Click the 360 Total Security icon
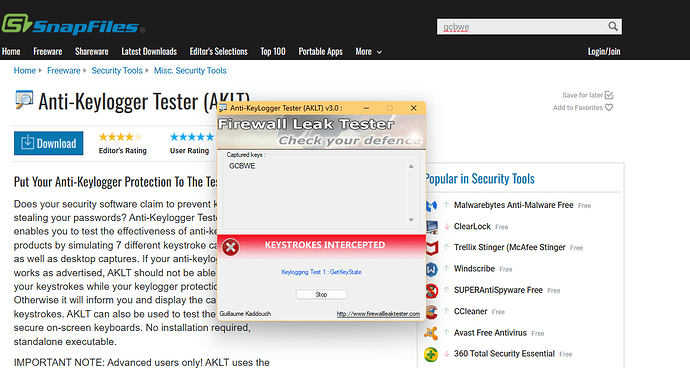690x368 pixels. pyautogui.click(x=431, y=354)
